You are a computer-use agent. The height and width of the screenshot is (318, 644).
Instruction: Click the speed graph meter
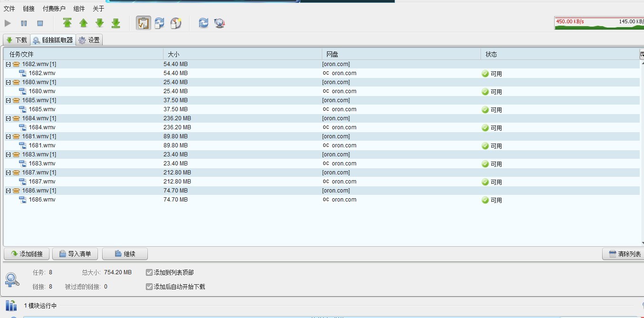[x=599, y=23]
